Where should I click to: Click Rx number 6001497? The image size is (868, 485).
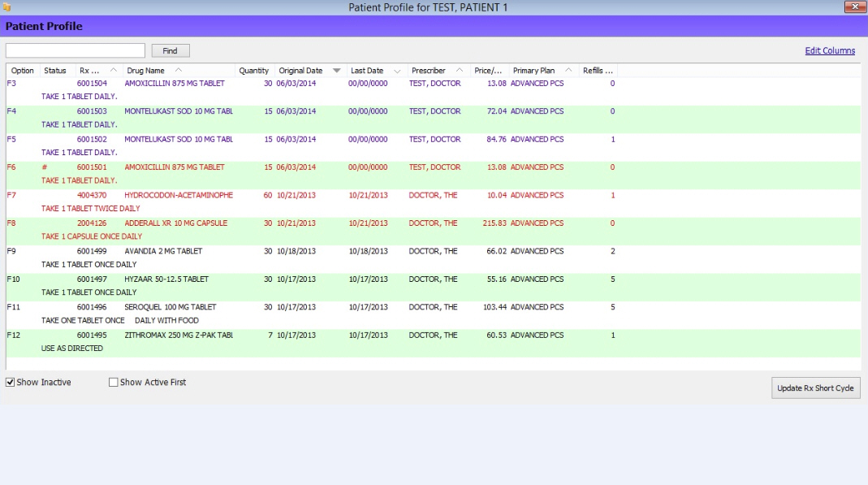(x=92, y=279)
